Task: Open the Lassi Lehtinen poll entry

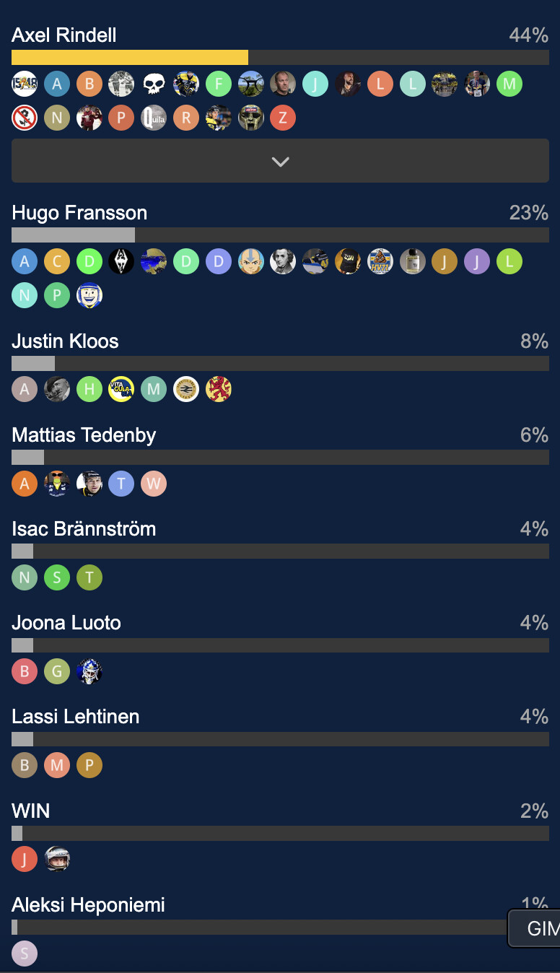Action: (x=76, y=717)
